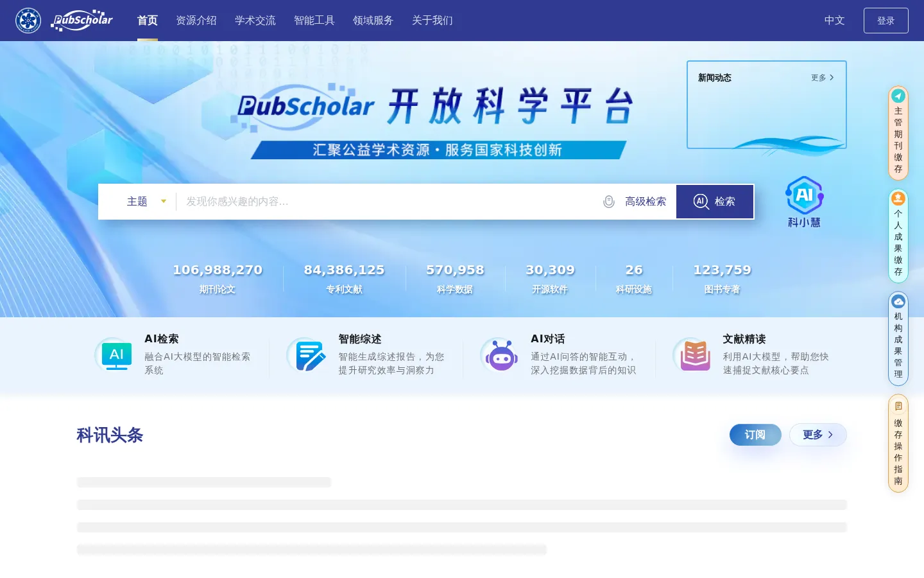The height and width of the screenshot is (578, 924).
Task: Focus the search box 发现你感兴趣的内容
Action: tap(388, 202)
